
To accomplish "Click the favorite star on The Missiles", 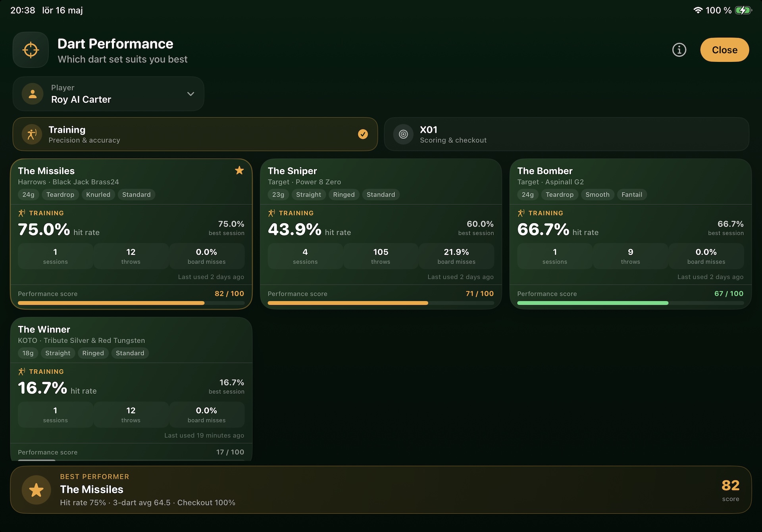I will tap(239, 171).
